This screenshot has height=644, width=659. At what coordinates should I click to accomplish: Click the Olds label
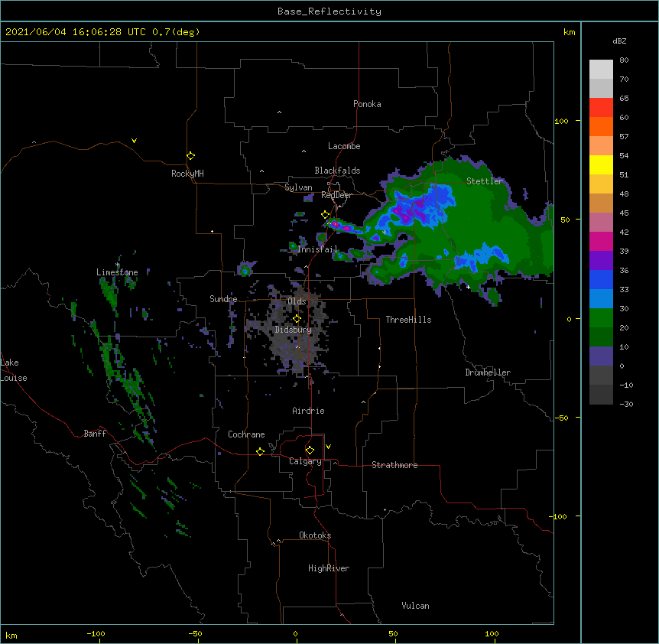[x=297, y=301]
